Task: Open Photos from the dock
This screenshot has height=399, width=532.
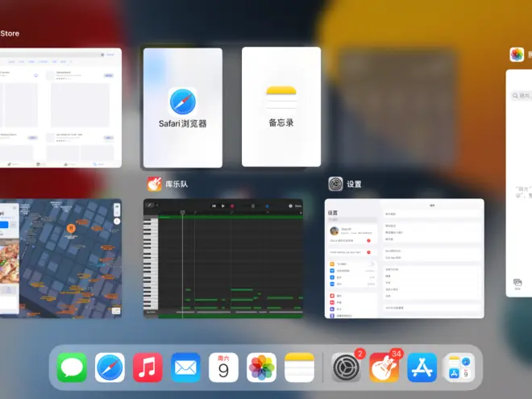Action: 261,368
